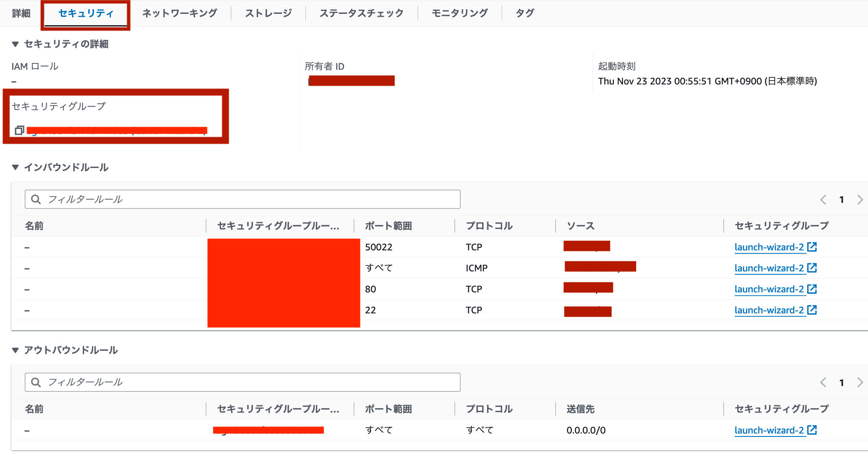Screen dimensions: 868x452
Task: Switch to the 詳細 tab
Action: 21,13
